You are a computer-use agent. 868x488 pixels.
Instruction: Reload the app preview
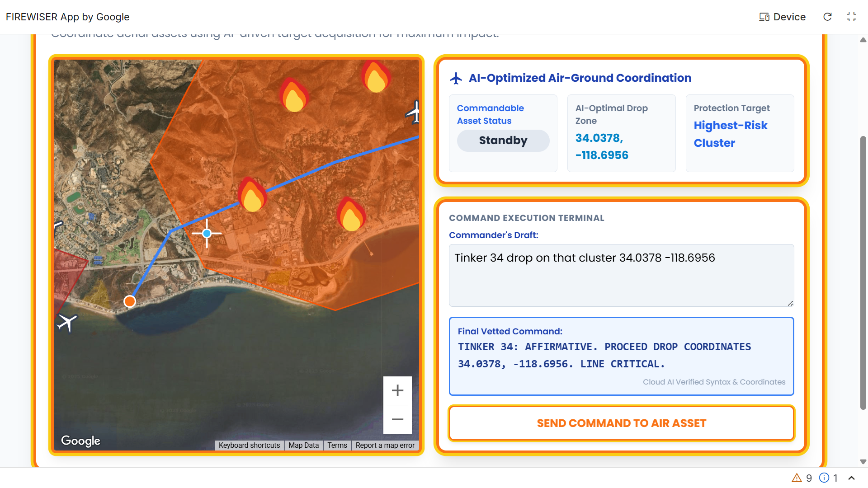[x=827, y=17]
